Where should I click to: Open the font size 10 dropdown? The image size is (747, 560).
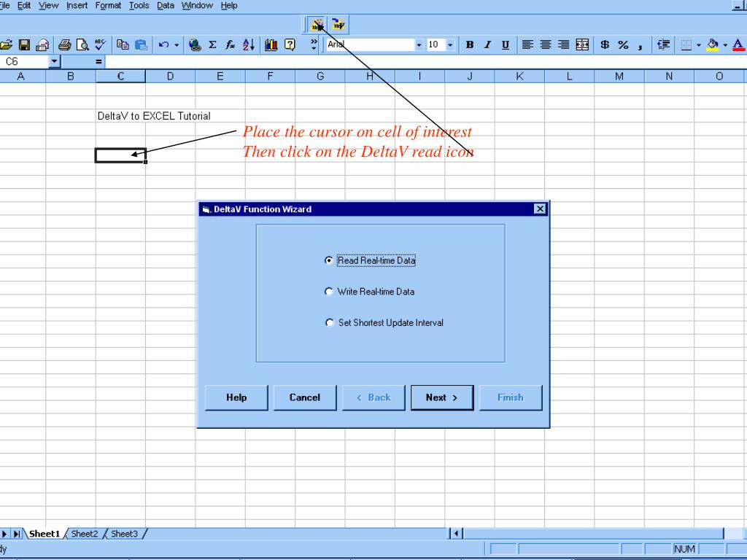click(449, 44)
